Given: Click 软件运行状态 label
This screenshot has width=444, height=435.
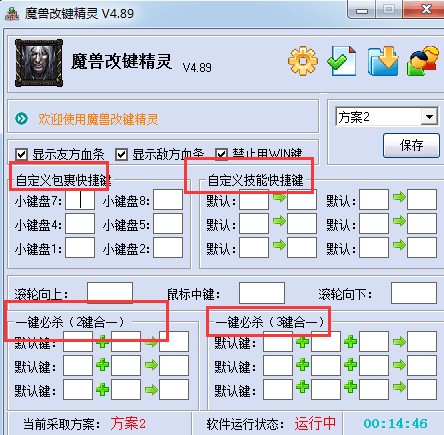Looking at the screenshot, I should click(245, 424).
